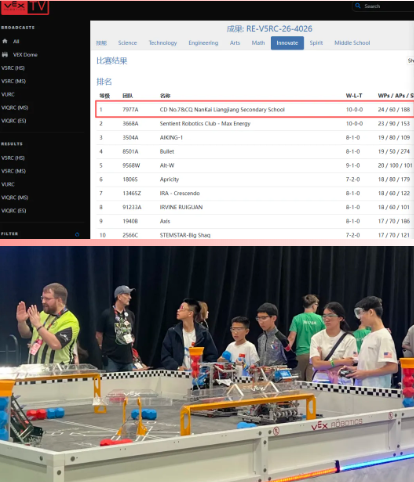Click the highlighted team 7977A row
Screen dimensions: 414x482
255,109
